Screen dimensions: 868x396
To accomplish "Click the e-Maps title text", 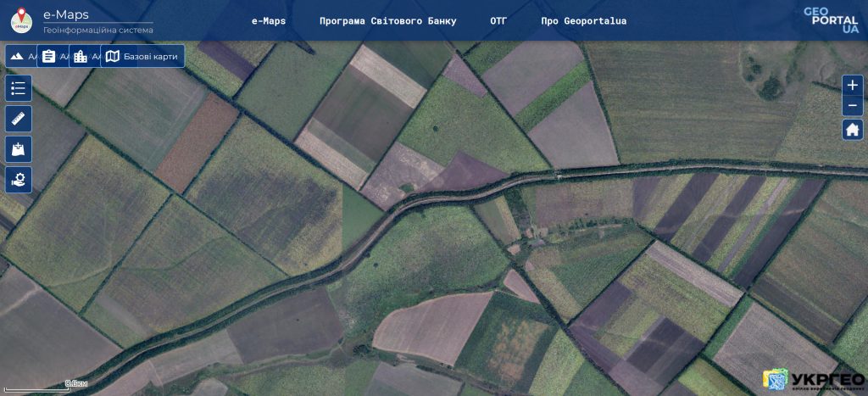I will [x=66, y=15].
